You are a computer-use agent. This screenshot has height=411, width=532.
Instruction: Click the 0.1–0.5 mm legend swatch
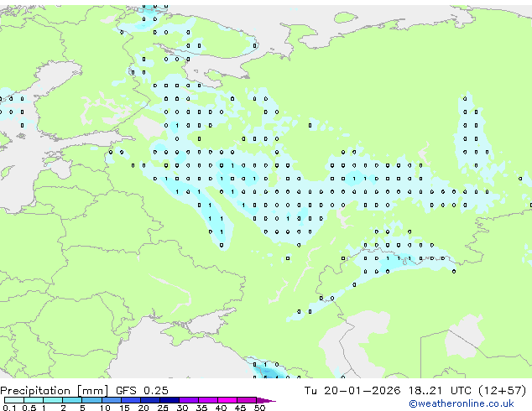tap(14, 400)
